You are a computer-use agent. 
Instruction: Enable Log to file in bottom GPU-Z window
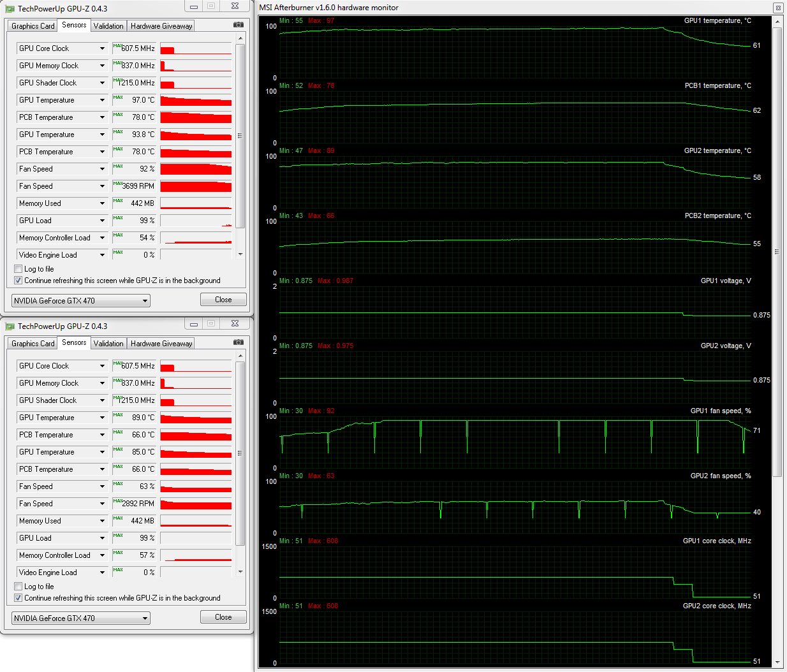[x=18, y=587]
